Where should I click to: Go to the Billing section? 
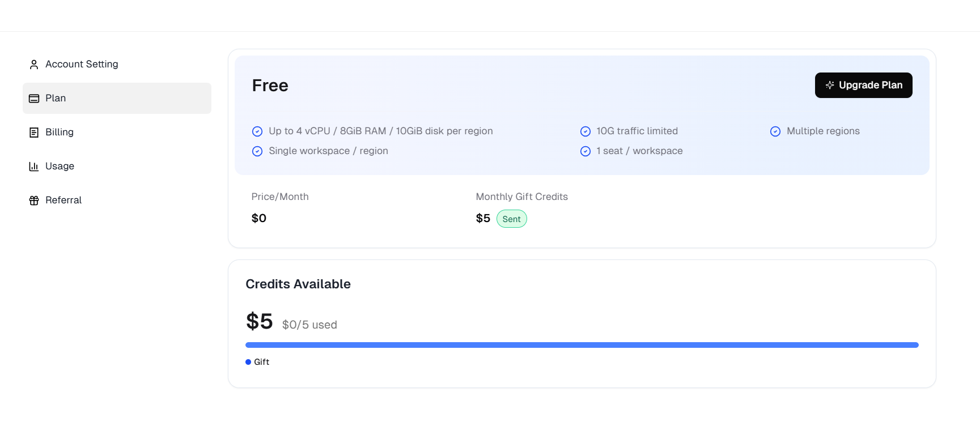(x=60, y=133)
